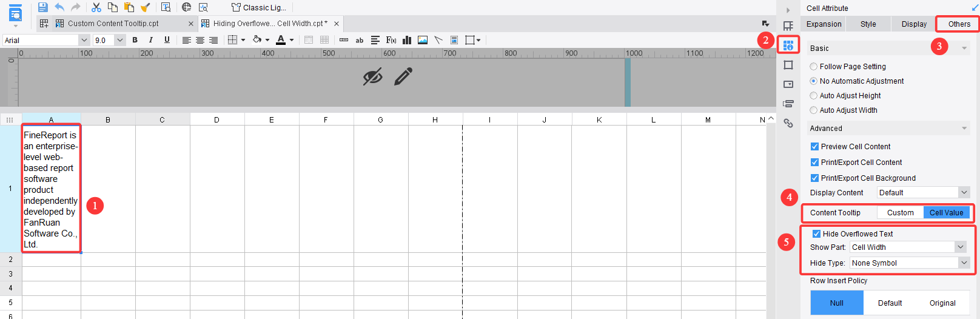Viewport: 980px width, 319px height.
Task: Open the font size 9.0 dropdown
Action: [x=120, y=40]
